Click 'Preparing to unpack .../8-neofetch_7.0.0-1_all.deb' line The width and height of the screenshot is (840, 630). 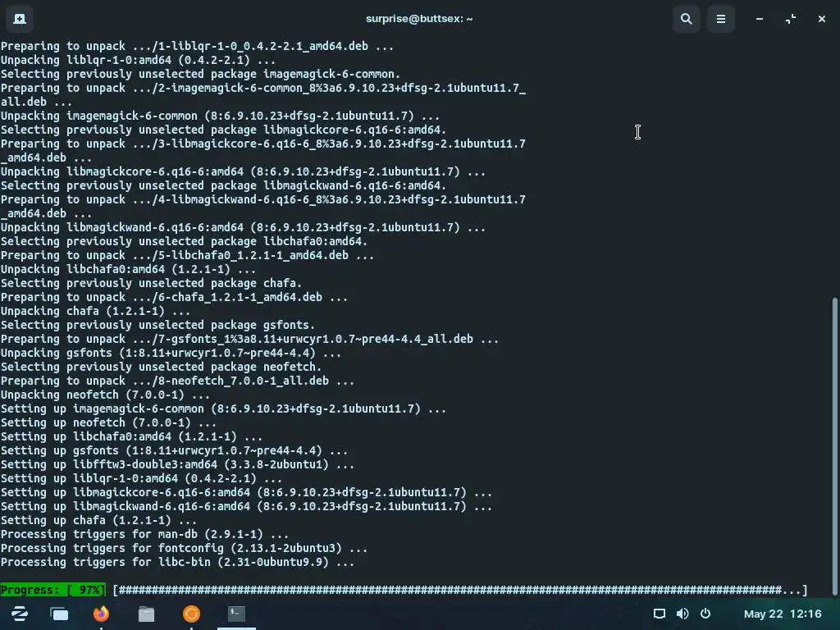[177, 381]
